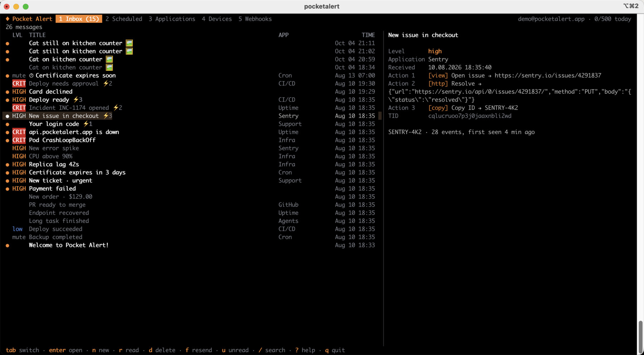Select the PR ready to merge row
This screenshot has width=644, height=355.
coord(191,205)
